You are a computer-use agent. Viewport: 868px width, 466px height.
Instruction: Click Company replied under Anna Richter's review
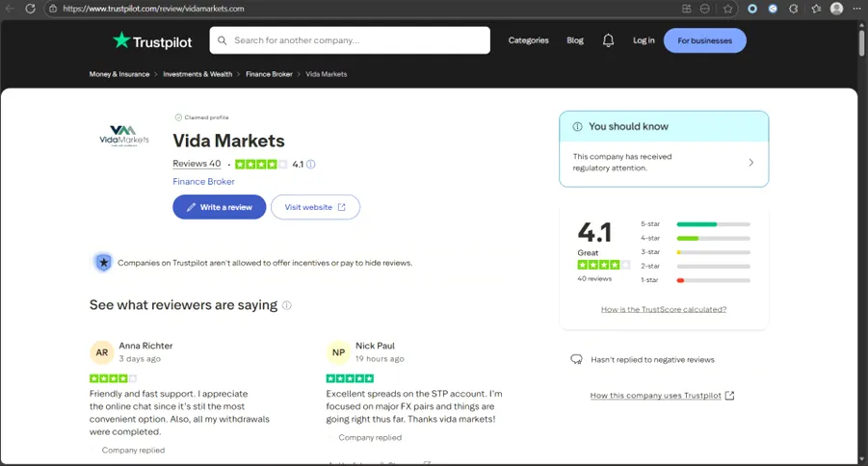pos(133,451)
